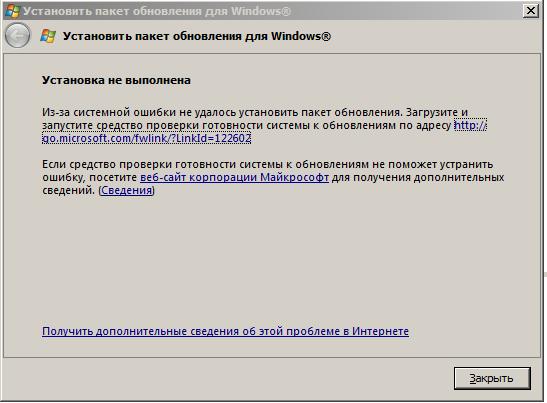Click the word Windows® in the header
547x403 pixels.
301,36
